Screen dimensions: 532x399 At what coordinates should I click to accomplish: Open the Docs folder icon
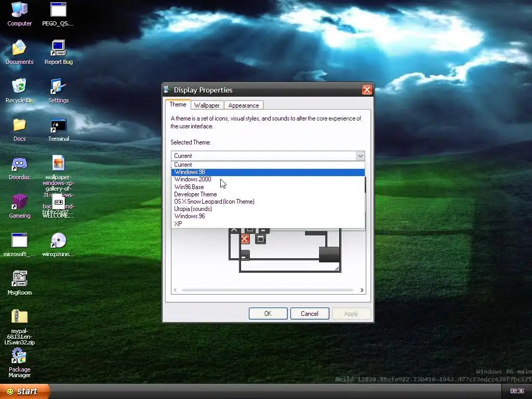[19, 129]
